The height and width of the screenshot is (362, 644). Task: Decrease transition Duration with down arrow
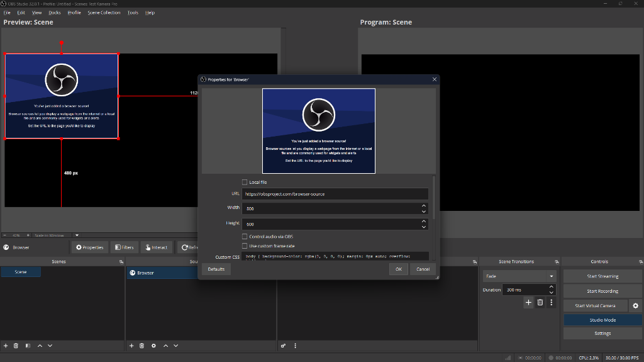(552, 293)
